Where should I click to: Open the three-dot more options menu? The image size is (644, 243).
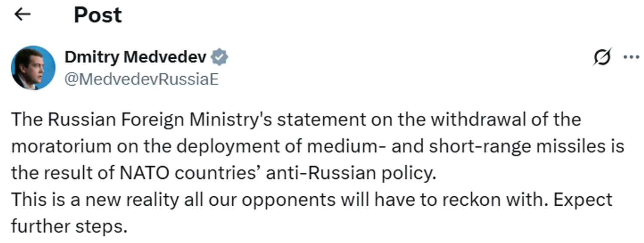tap(631, 58)
